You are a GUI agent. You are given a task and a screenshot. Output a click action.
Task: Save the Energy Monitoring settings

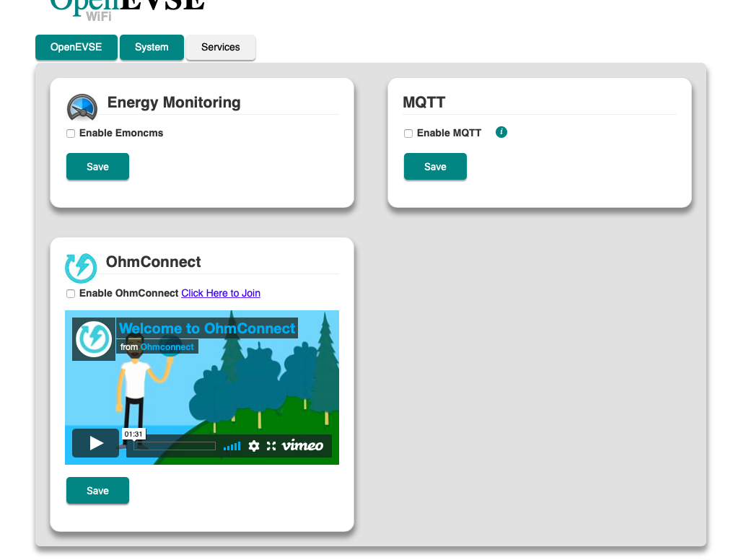pyautogui.click(x=97, y=167)
